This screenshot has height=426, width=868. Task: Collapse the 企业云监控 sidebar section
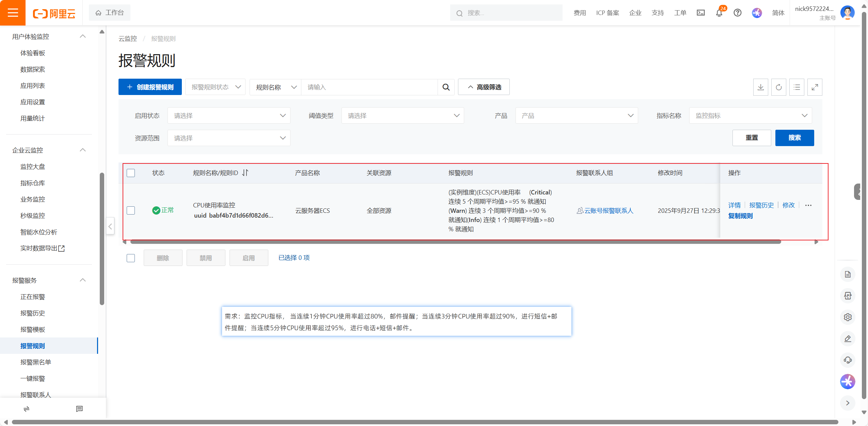pos(82,150)
